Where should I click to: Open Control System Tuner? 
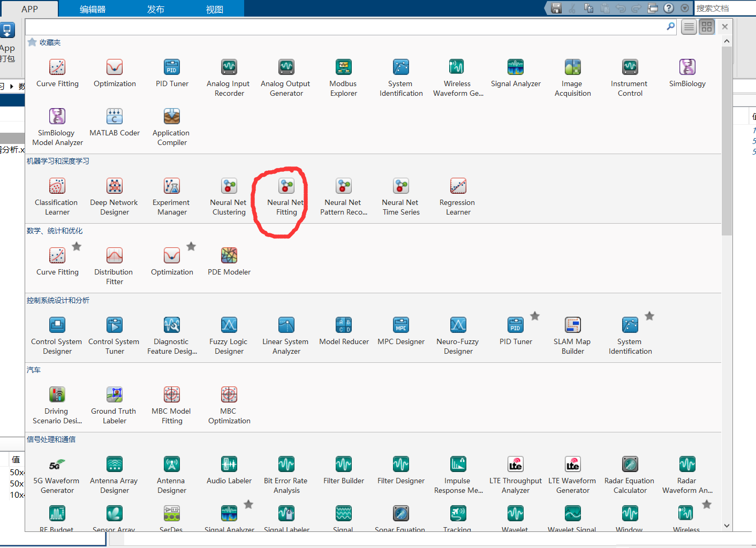[114, 336]
